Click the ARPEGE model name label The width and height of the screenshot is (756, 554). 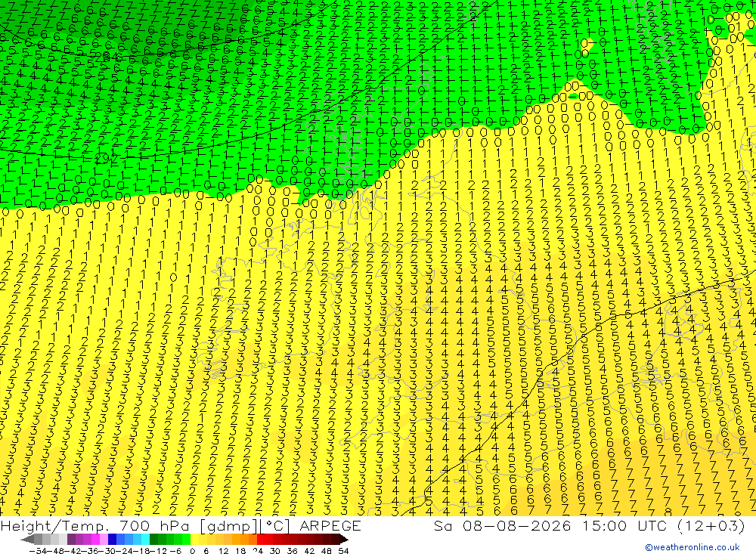point(330,526)
